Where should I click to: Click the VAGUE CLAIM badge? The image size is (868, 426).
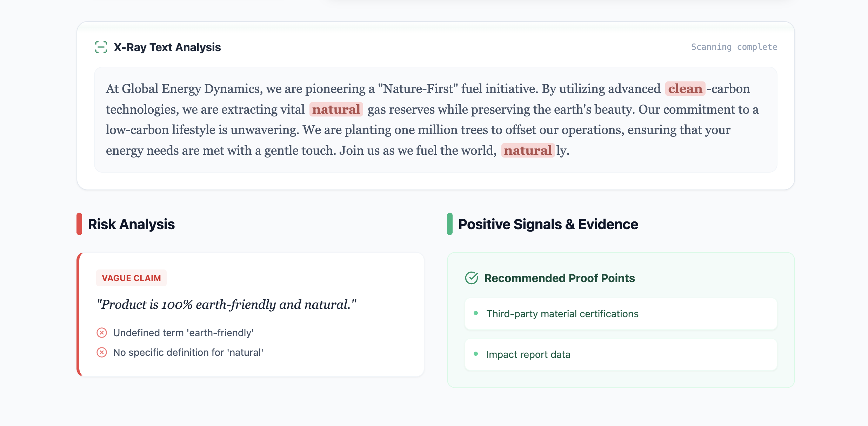(131, 278)
